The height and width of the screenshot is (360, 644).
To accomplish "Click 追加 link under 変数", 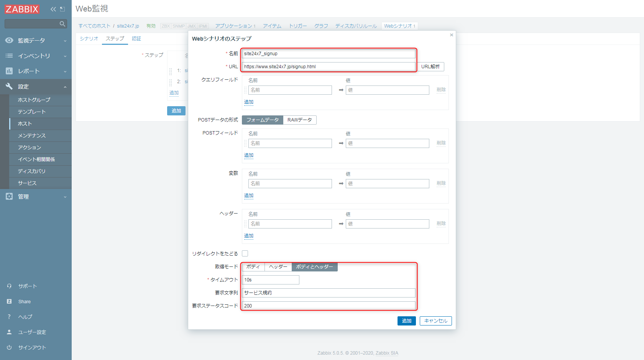I will click(249, 196).
